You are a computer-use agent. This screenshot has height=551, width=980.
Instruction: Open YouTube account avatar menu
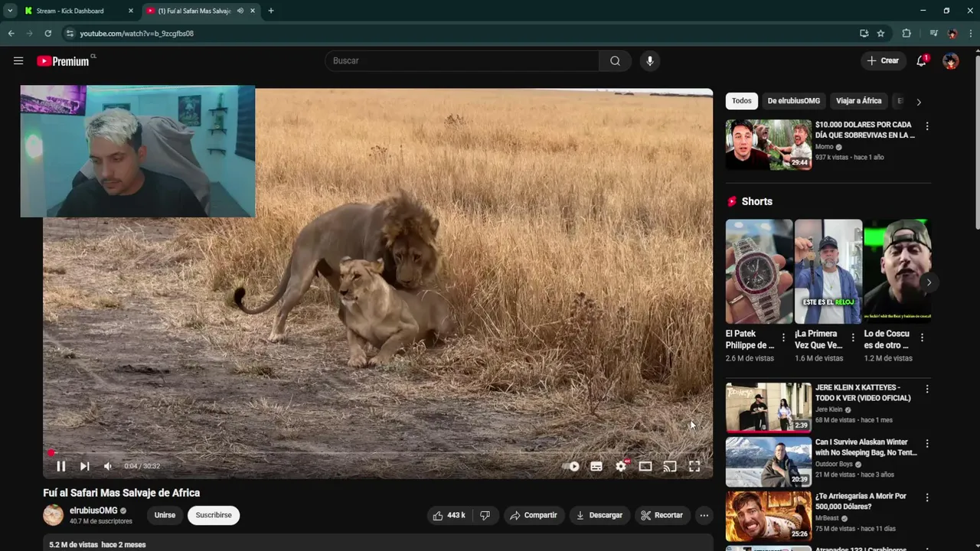coord(950,60)
